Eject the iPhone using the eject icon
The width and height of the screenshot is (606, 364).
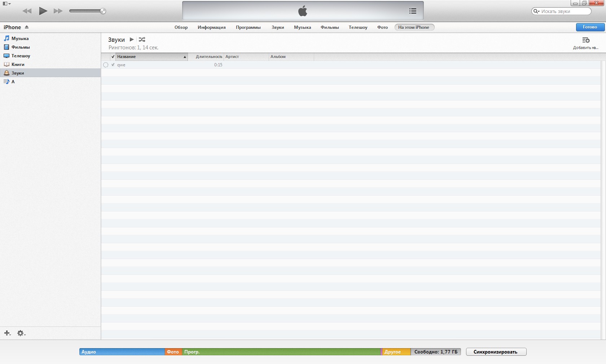pyautogui.click(x=27, y=27)
